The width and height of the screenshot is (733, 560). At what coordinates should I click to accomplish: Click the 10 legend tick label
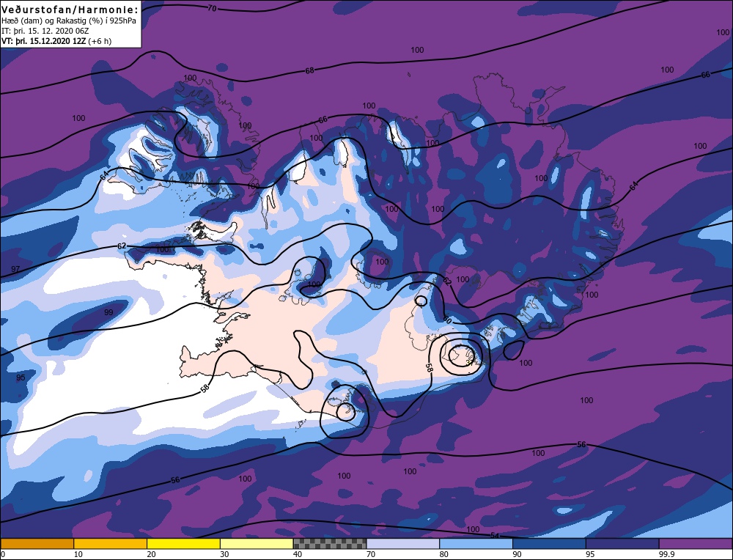(78, 554)
